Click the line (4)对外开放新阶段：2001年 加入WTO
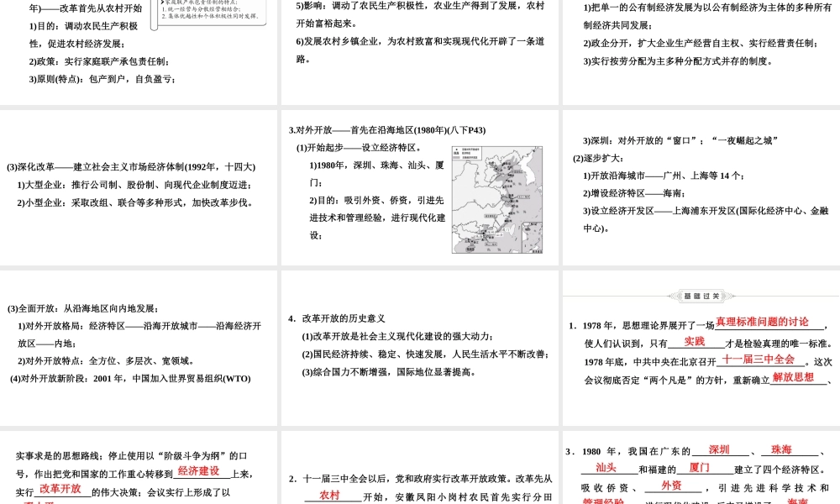 (x=130, y=379)
